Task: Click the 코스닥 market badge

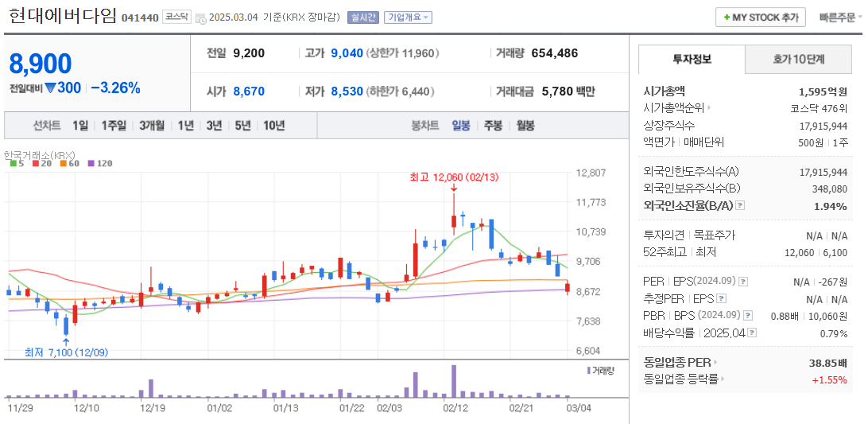Action: pyautogui.click(x=176, y=18)
